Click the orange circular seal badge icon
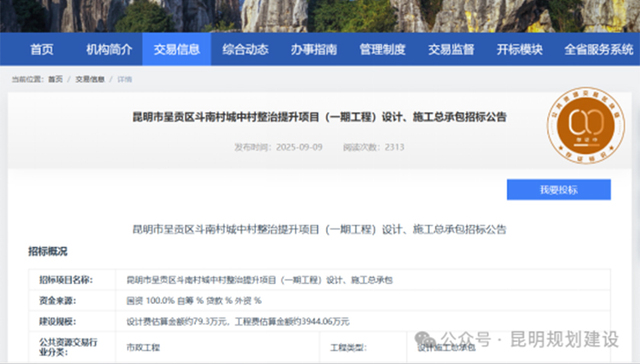Image resolution: width=640 pixels, height=364 pixels. [586, 125]
